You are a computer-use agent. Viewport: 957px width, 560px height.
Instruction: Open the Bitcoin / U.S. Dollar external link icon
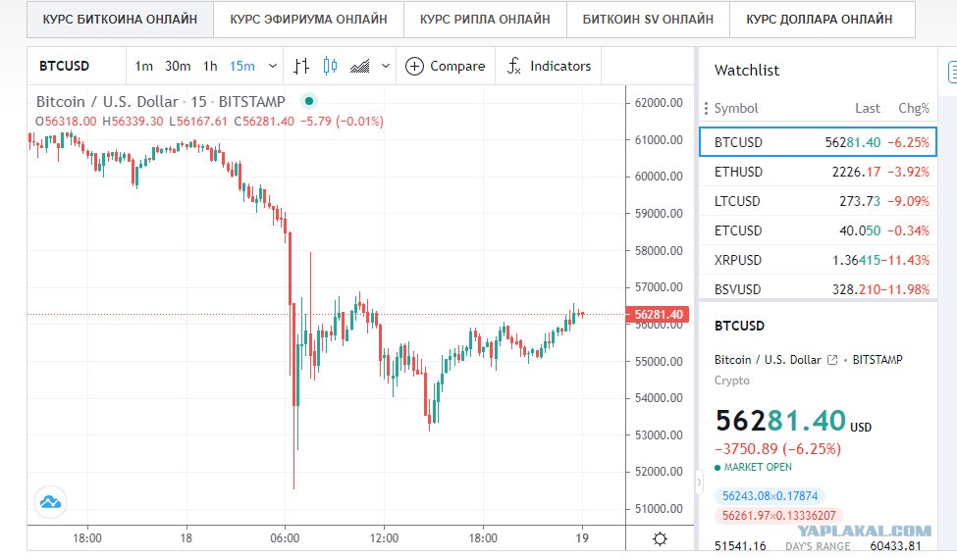pos(832,360)
